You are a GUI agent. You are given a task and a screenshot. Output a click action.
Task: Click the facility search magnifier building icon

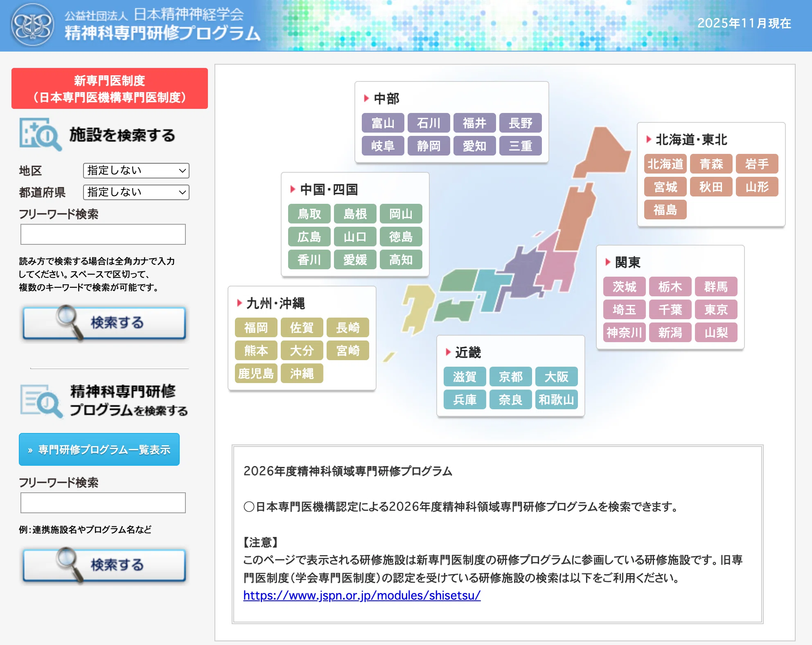coord(41,134)
